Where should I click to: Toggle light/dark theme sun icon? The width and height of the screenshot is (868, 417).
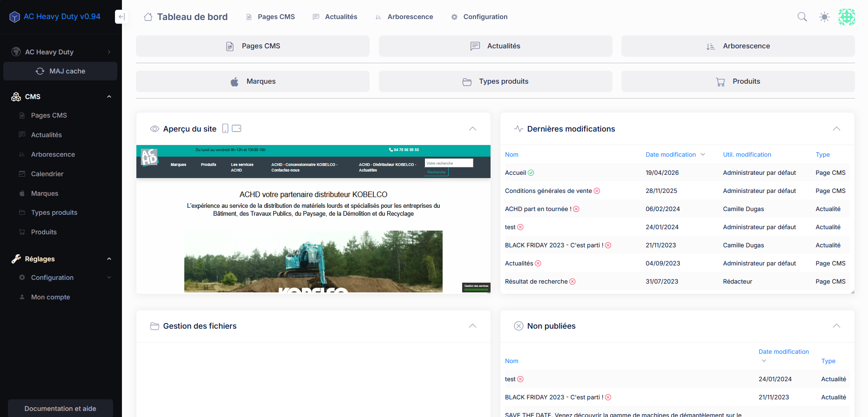(x=824, y=17)
